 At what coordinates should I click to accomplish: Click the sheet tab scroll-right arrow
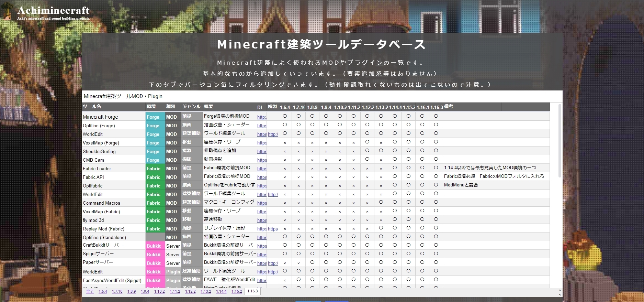coord(560,290)
